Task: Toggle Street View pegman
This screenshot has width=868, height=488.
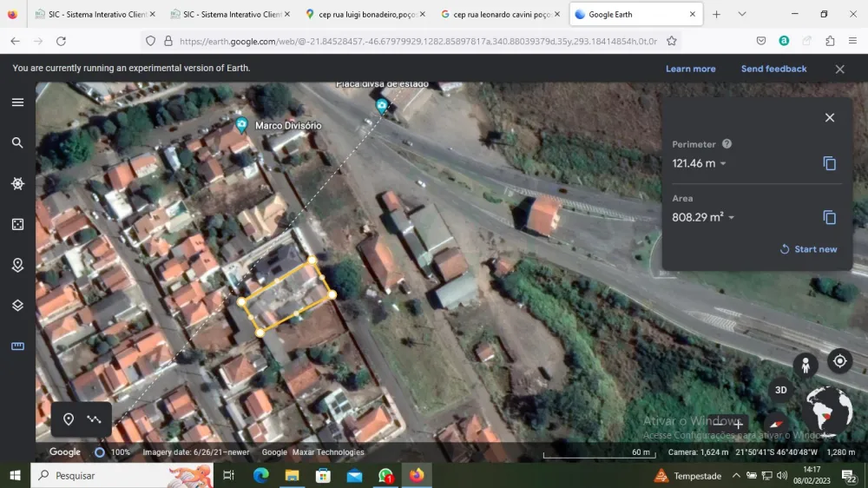Action: (806, 365)
